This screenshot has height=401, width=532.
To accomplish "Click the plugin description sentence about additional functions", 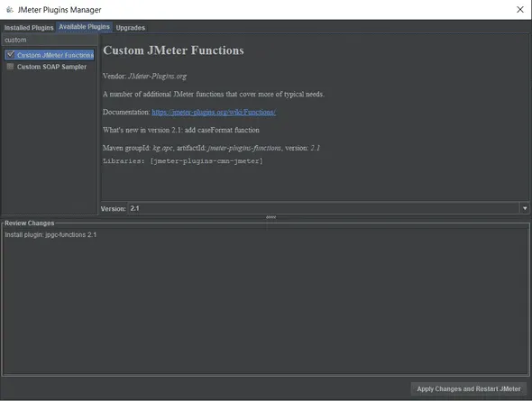I will coord(214,95).
